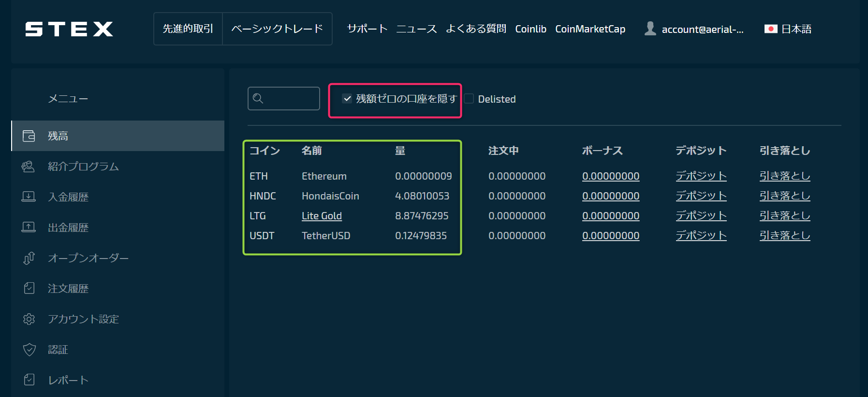The image size is (868, 397).
Task: Go to サポート page
Action: coord(368,29)
